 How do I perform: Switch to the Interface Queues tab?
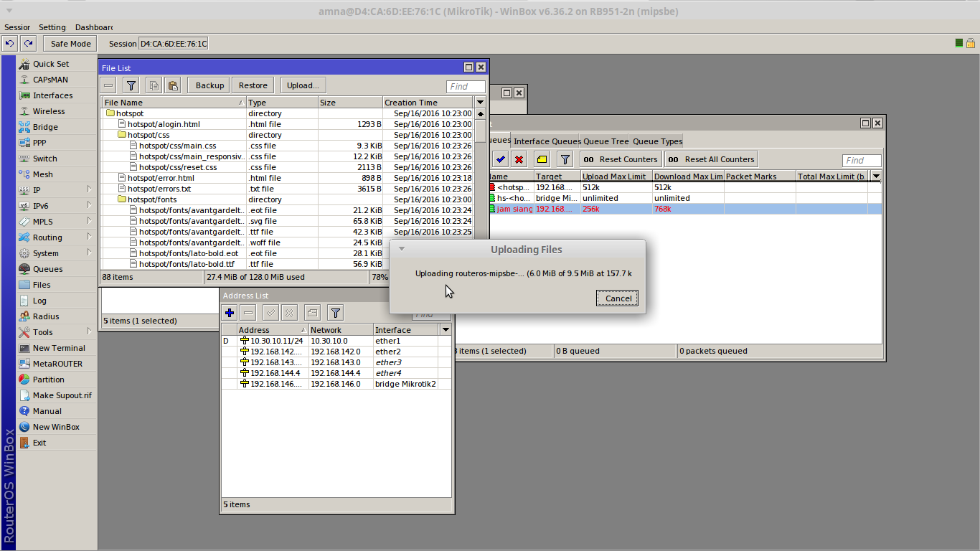547,141
